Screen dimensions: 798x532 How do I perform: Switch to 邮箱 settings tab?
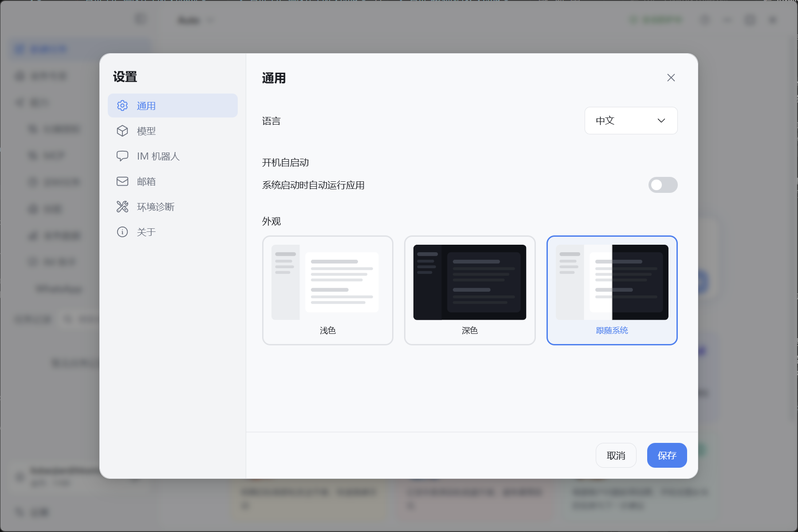[x=173, y=181]
